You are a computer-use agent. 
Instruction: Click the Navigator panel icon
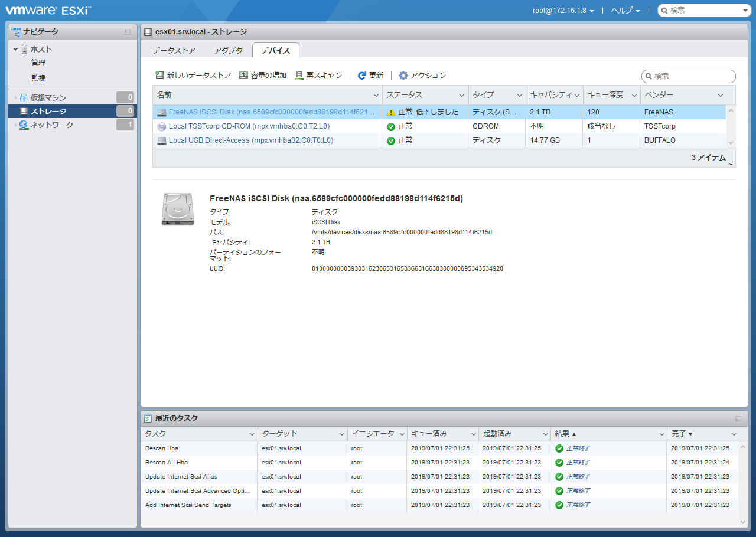(16, 32)
